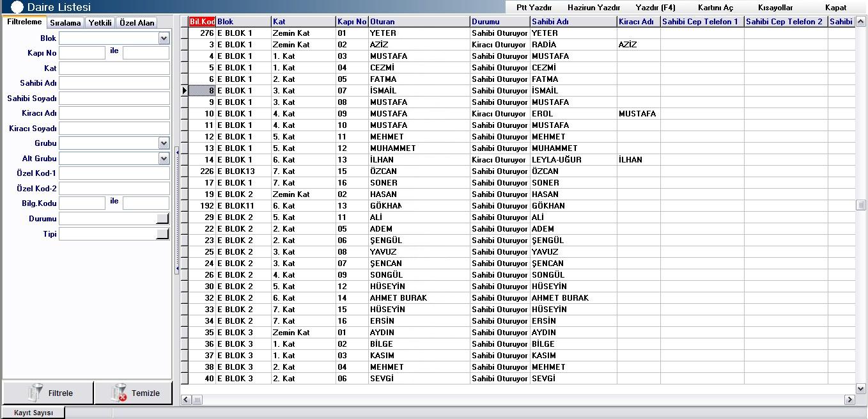868x419 pixels.
Task: Click the vertical scrollbar down arrow
Action: tap(861, 388)
